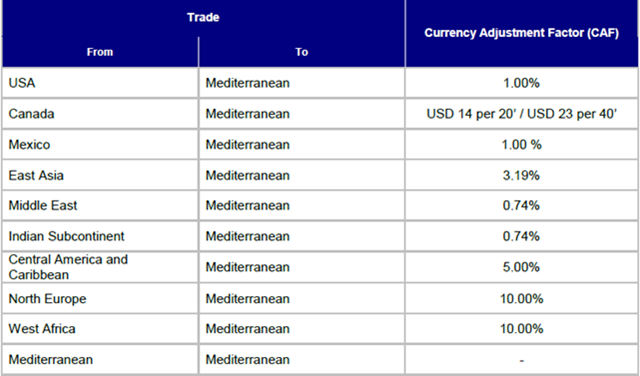Click the 1.00% value for USA
Viewport: 640px width, 376px height.
tap(521, 83)
